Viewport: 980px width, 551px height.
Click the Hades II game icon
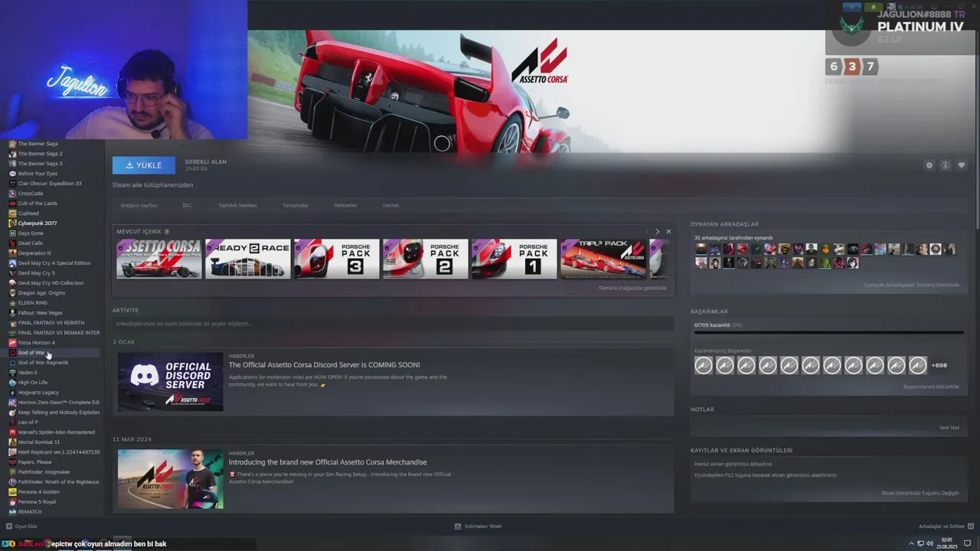coord(12,373)
